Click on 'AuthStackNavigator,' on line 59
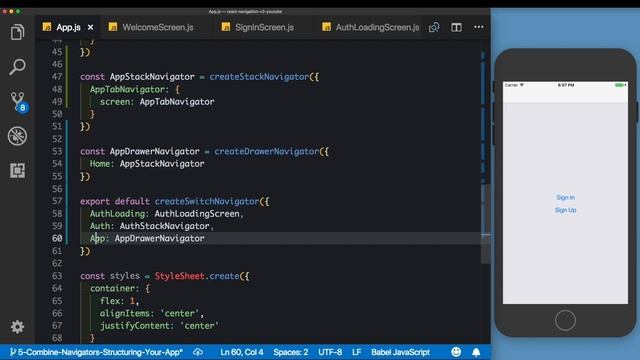The height and width of the screenshot is (360, 640). (167, 226)
